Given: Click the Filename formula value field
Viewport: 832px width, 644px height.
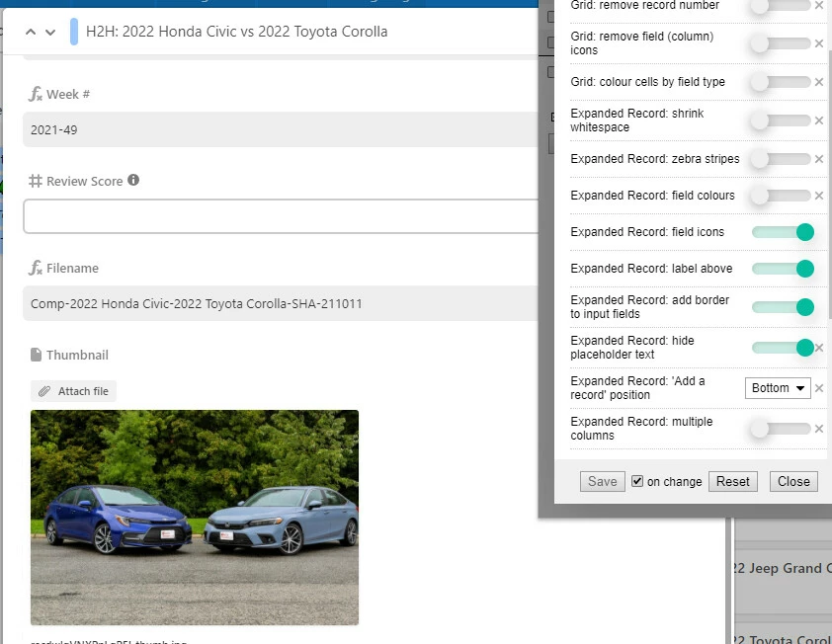Looking at the screenshot, I should [282, 303].
